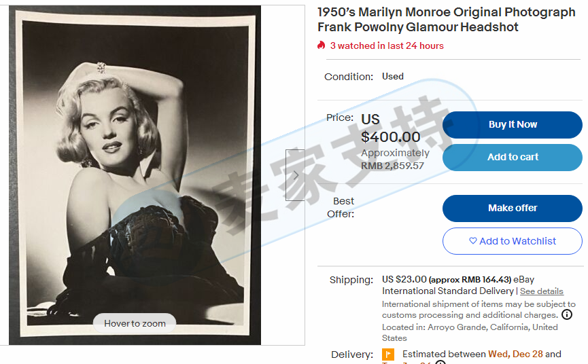This screenshot has width=588, height=364.
Task: Add the photograph to cart
Action: pos(513,158)
